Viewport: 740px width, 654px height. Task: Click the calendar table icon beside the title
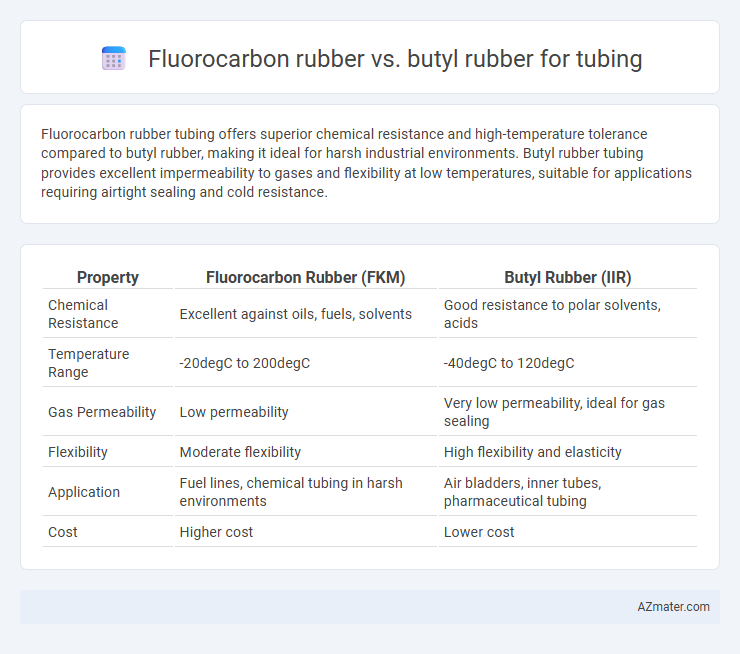click(x=114, y=59)
